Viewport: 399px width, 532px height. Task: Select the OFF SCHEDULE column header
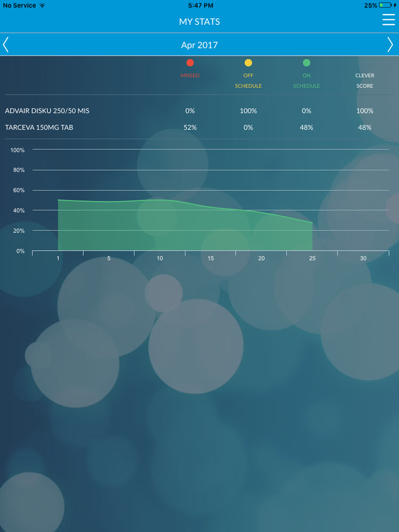coord(248,81)
